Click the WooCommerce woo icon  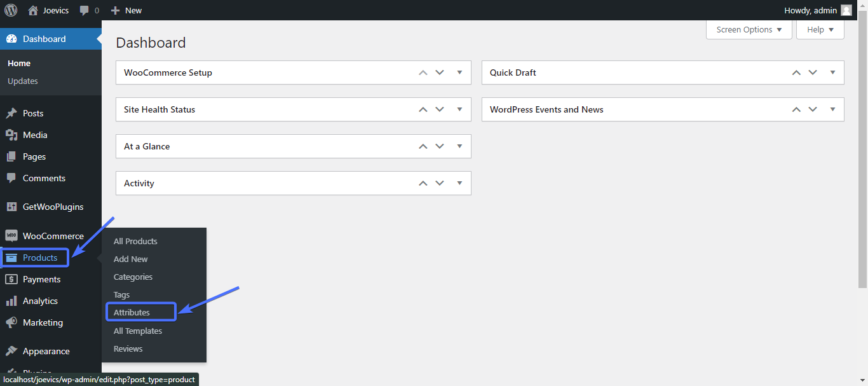click(11, 236)
